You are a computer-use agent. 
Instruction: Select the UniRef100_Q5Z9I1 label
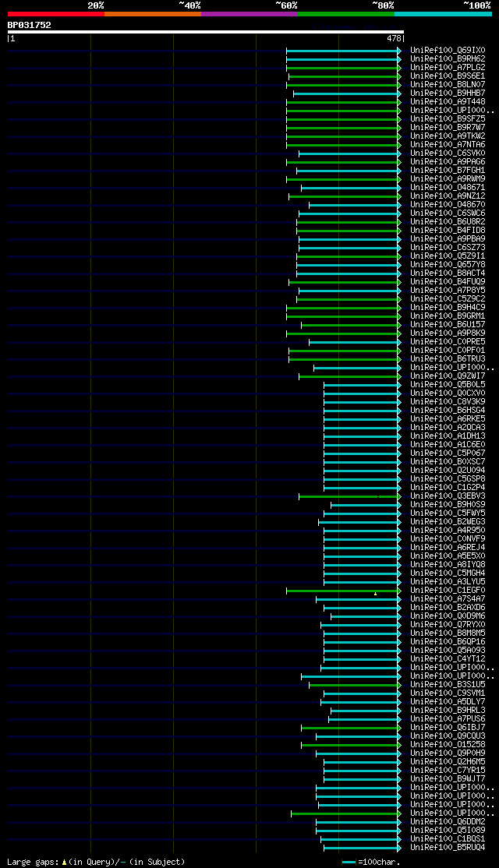pyautogui.click(x=448, y=256)
